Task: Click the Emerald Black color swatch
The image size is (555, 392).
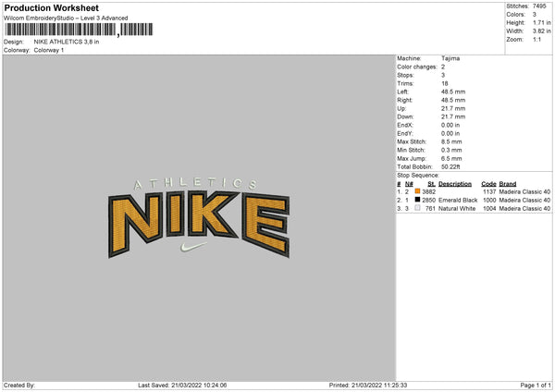Action: pyautogui.click(x=417, y=200)
